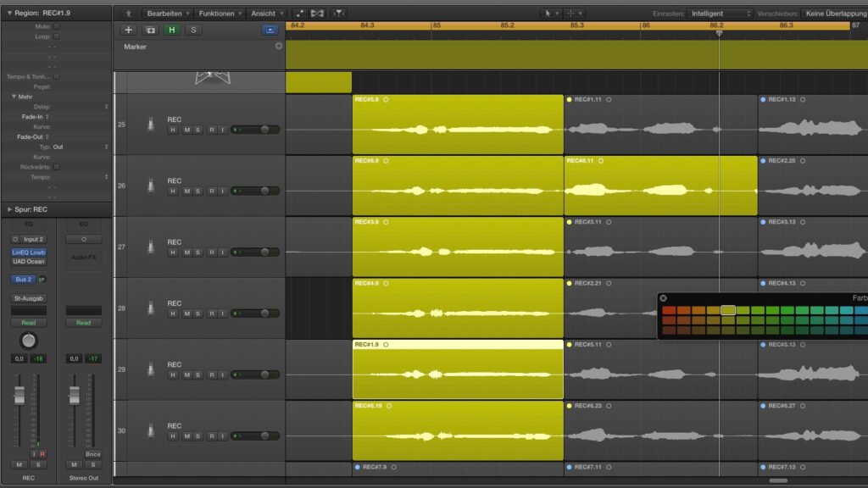Click the Bus 2 send slot
The image size is (868, 488).
tap(23, 280)
